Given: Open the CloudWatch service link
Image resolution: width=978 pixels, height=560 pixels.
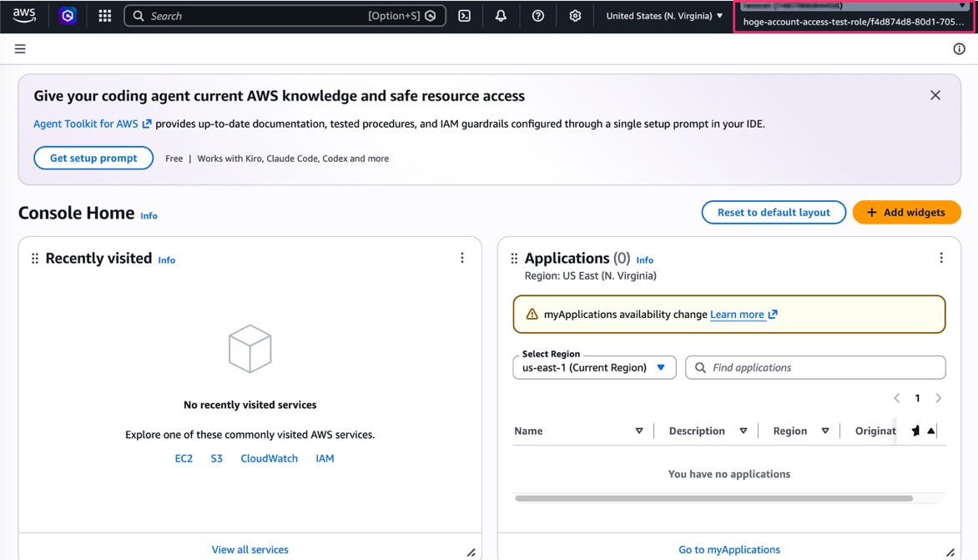Looking at the screenshot, I should click(269, 458).
